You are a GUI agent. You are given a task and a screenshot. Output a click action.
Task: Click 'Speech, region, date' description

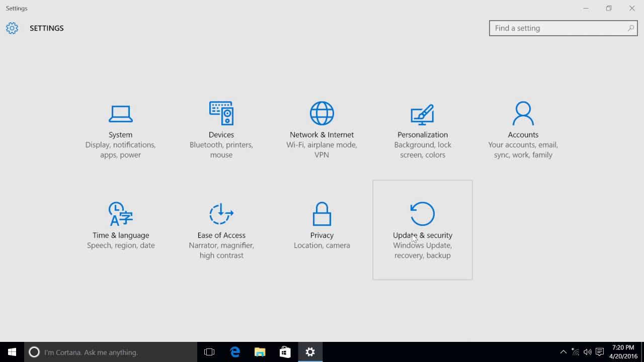coord(121,245)
